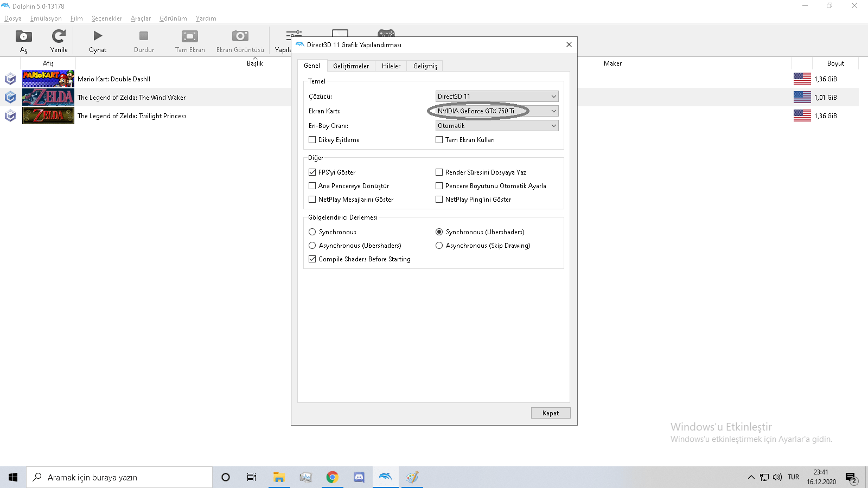Start emulation with the Oynat play icon

tap(98, 36)
